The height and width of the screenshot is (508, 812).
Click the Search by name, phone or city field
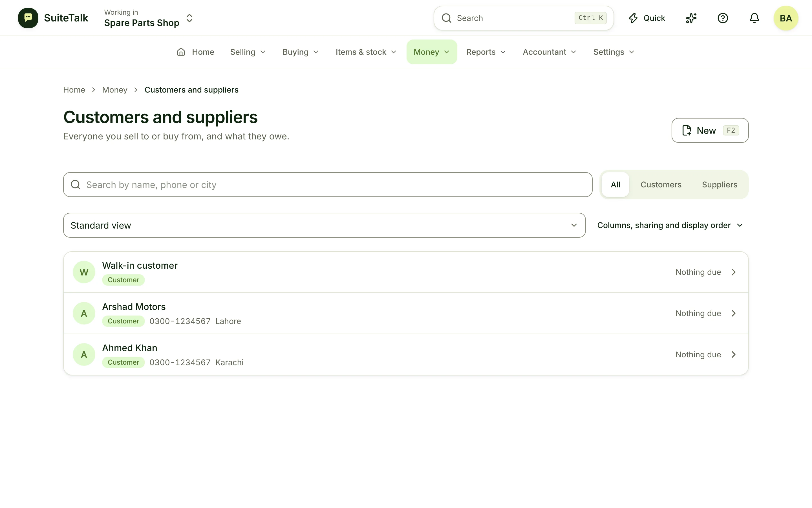point(328,185)
